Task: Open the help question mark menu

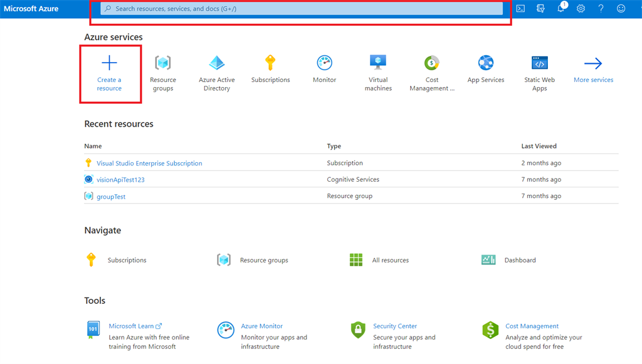Action: (601, 8)
